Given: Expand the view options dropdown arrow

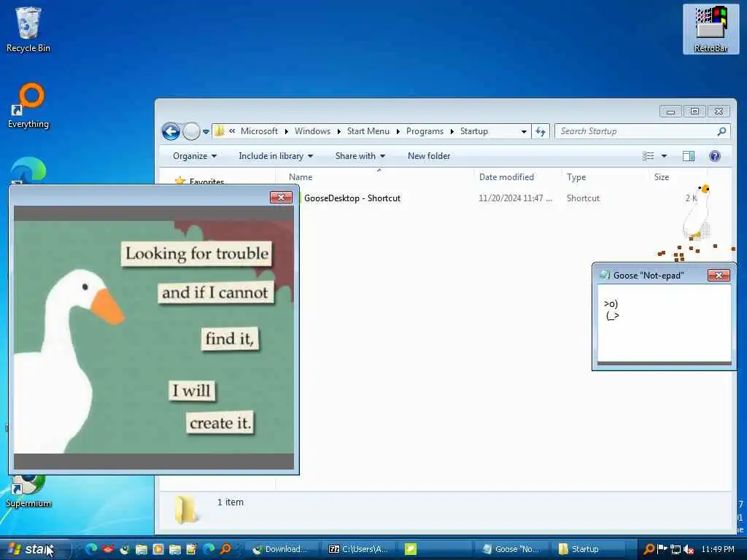Looking at the screenshot, I should (664, 156).
